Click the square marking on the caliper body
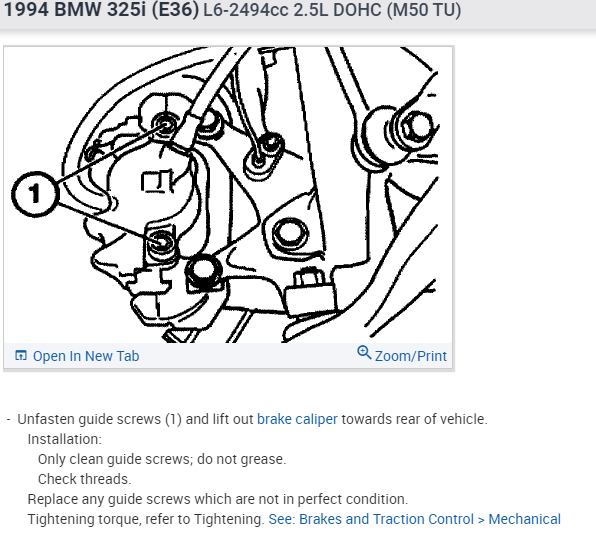The height and width of the screenshot is (551, 596). [157, 182]
